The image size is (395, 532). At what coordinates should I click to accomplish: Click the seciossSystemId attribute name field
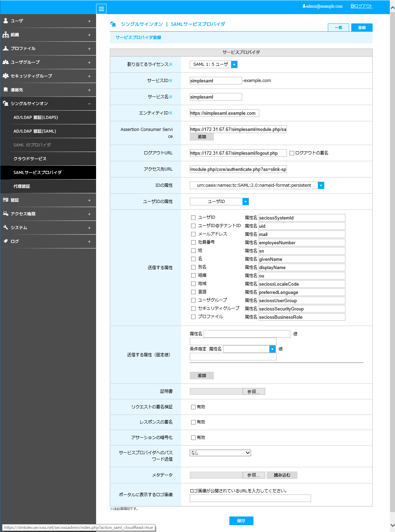coord(302,218)
